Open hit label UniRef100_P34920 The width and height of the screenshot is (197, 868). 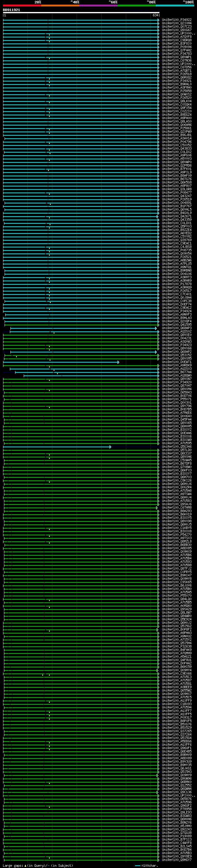177,382
